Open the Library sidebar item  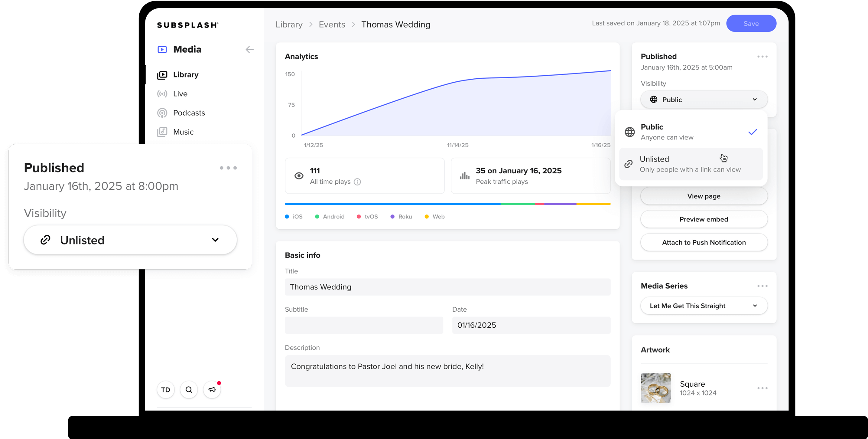point(186,74)
